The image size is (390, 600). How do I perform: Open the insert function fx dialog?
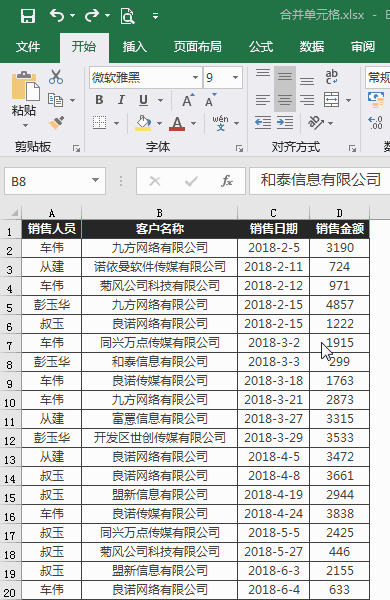pos(227,181)
